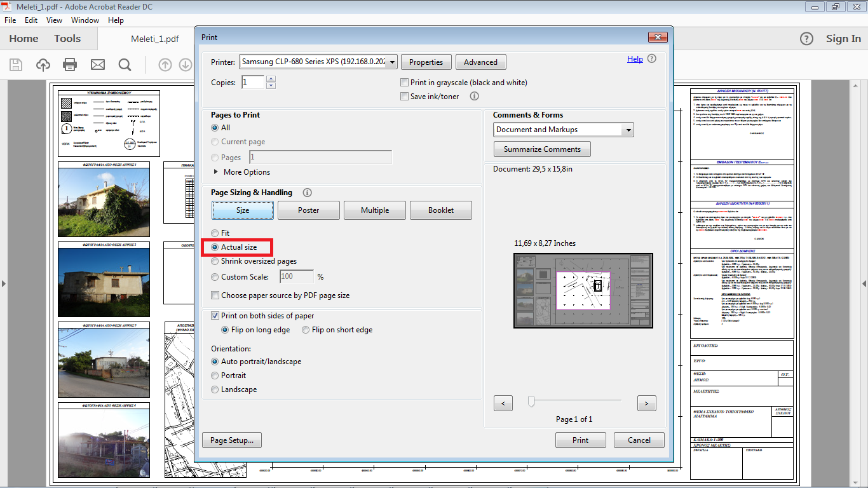Click the Save file icon in toolbar
The height and width of the screenshot is (488, 868).
point(16,65)
